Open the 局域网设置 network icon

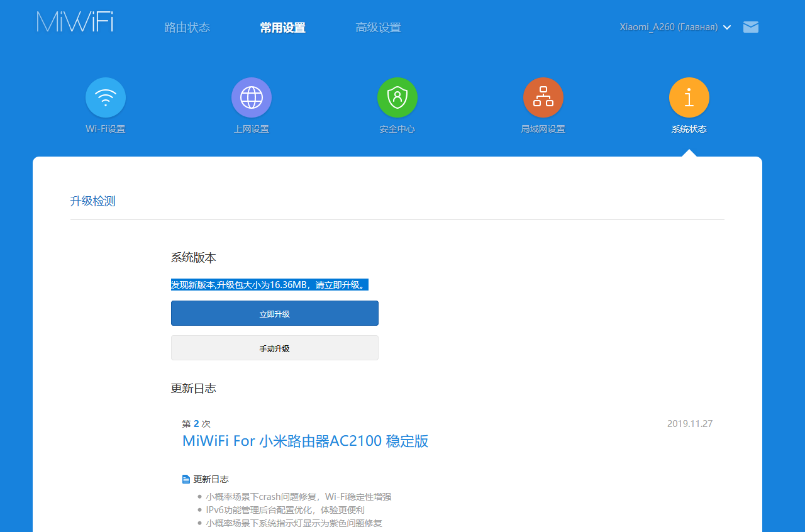pyautogui.click(x=543, y=97)
